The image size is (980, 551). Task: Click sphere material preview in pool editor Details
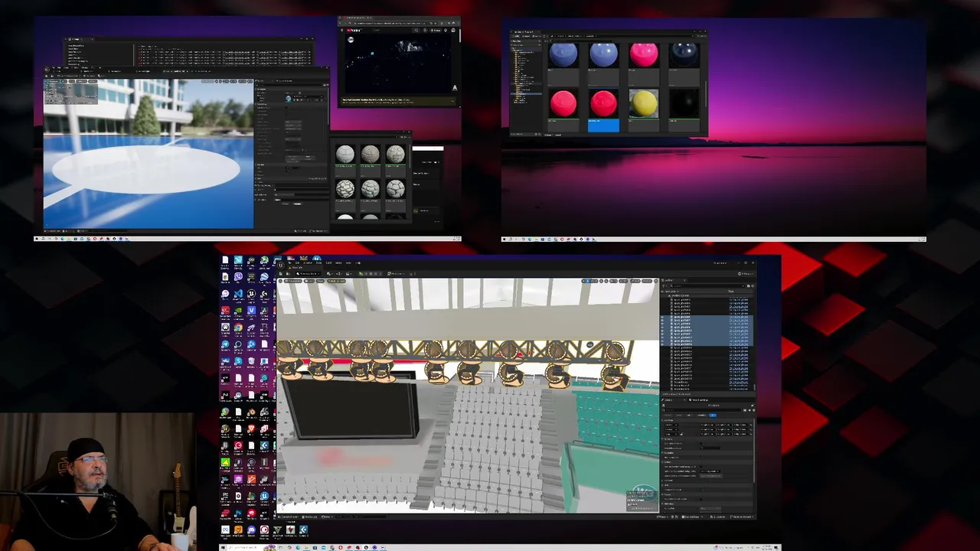pyautogui.click(x=289, y=99)
